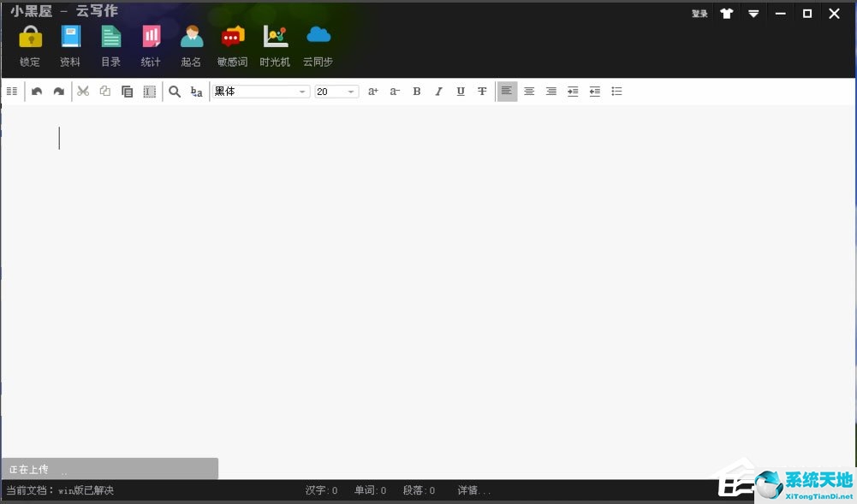Click the skin T-shirt icon in title bar
857x504 pixels.
click(x=727, y=14)
